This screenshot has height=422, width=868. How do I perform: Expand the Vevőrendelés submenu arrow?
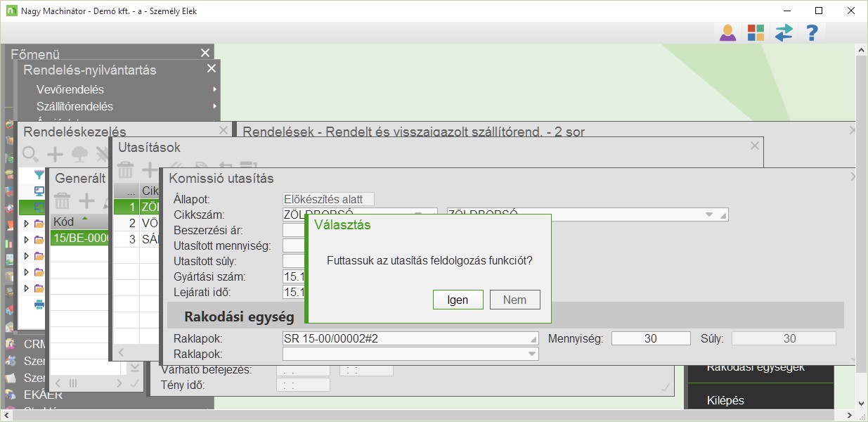214,89
